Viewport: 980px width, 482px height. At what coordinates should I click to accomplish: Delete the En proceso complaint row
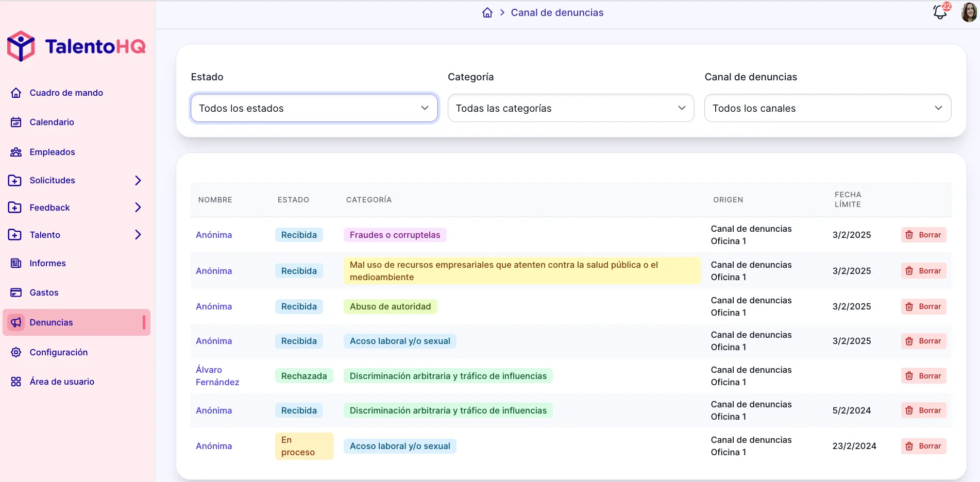(923, 446)
